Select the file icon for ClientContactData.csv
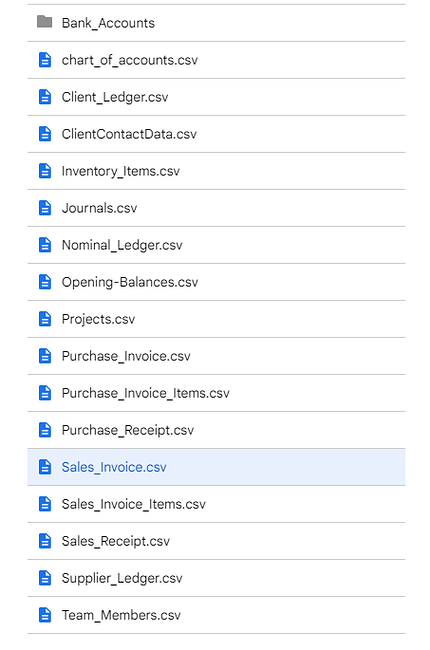 point(45,134)
